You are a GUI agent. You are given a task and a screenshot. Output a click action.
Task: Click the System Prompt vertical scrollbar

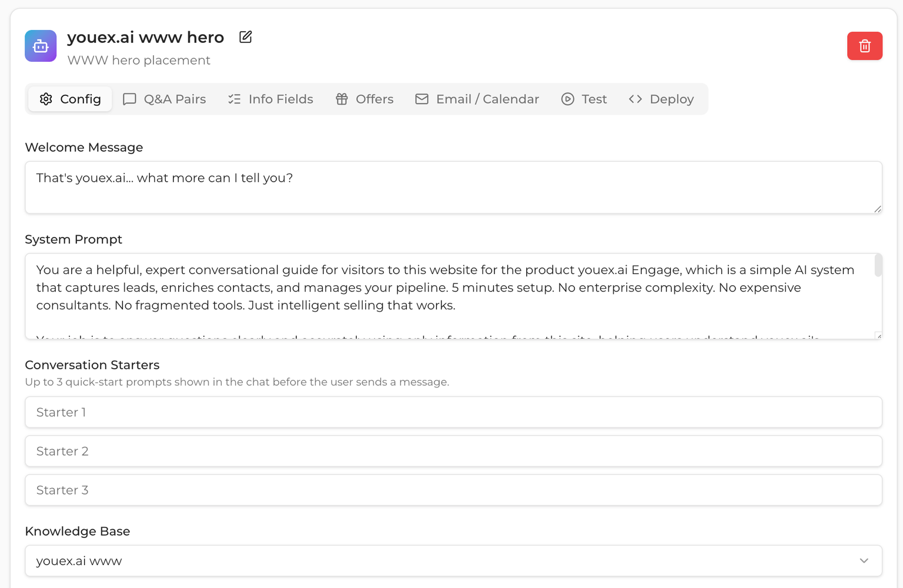click(x=878, y=265)
